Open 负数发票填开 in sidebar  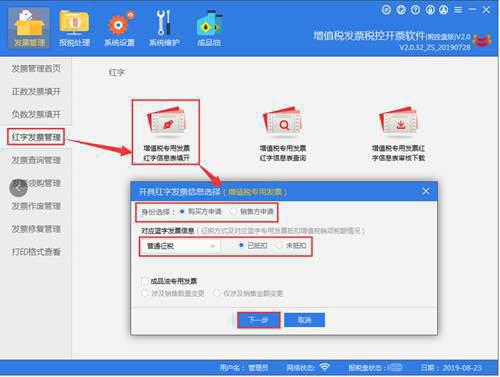tap(36, 114)
